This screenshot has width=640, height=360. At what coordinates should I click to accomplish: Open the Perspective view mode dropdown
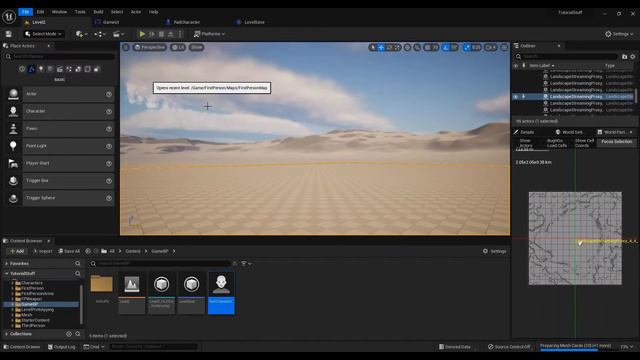[x=150, y=47]
